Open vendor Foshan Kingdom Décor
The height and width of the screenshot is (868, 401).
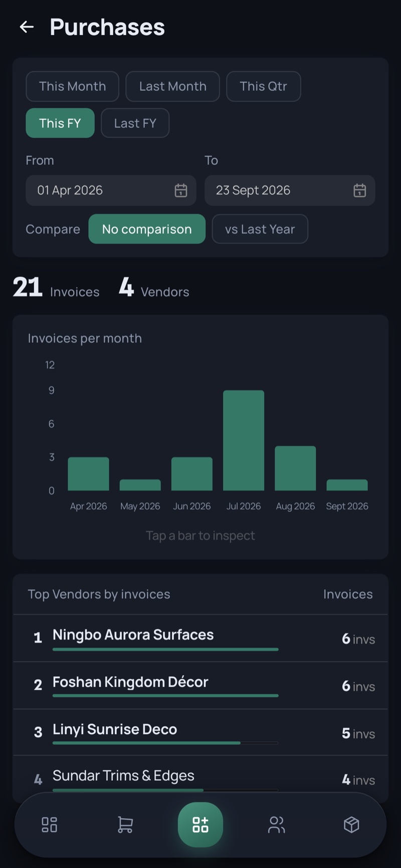pos(200,685)
